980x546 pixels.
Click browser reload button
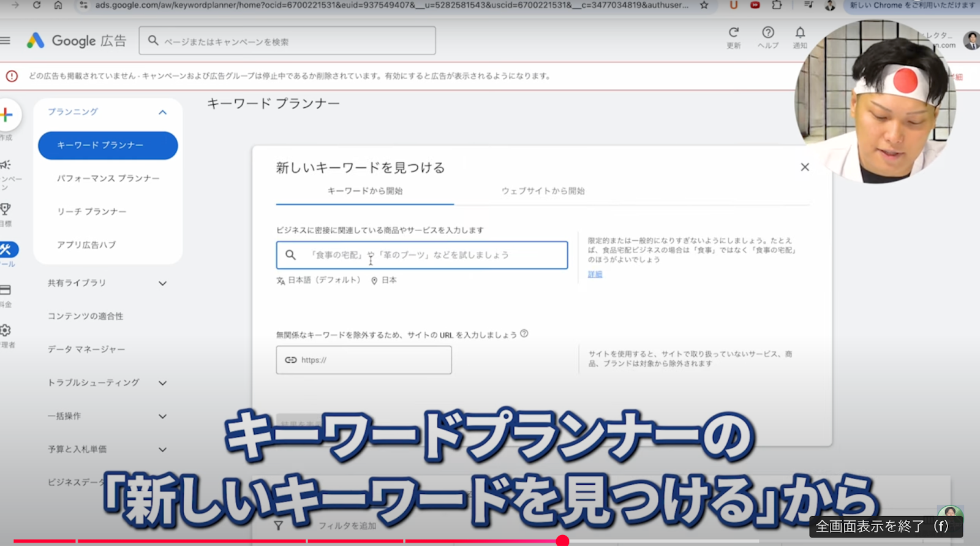pos(37,5)
